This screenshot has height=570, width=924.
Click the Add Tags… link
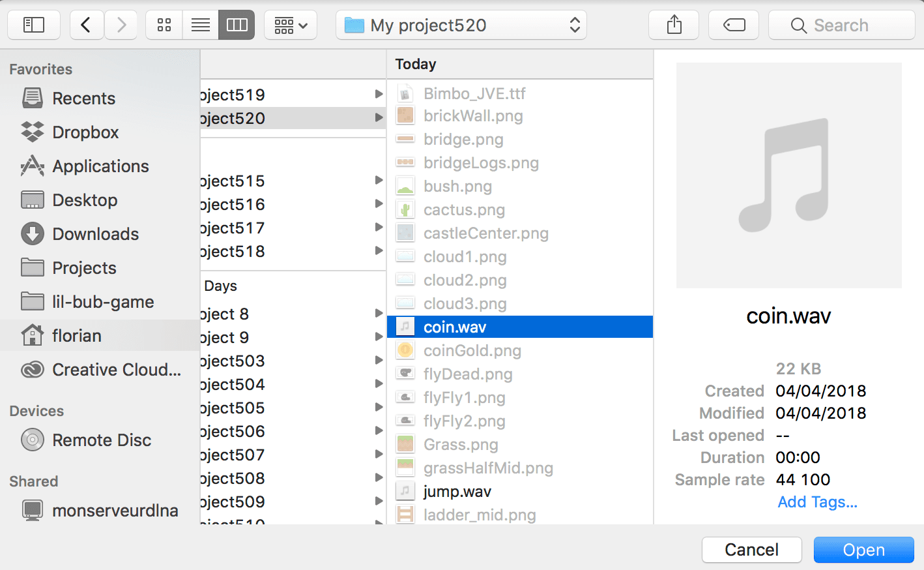817,502
